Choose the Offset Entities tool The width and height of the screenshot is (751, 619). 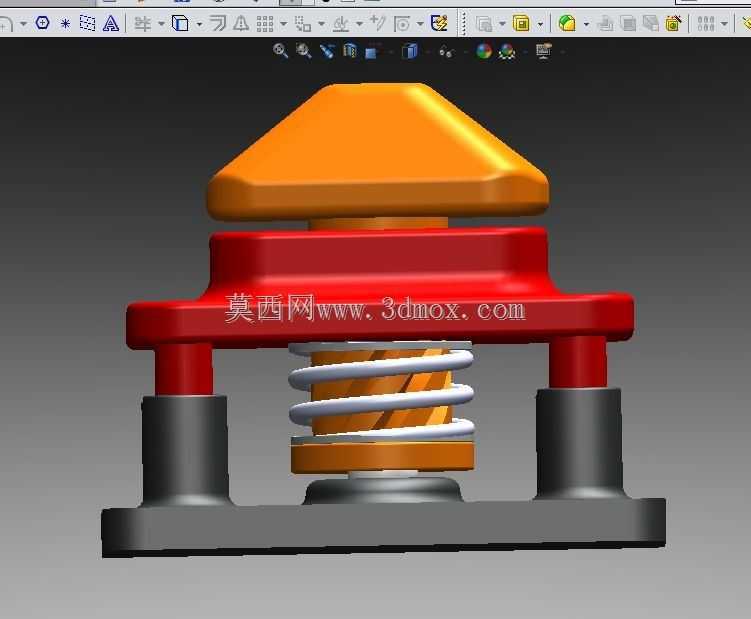point(218,23)
